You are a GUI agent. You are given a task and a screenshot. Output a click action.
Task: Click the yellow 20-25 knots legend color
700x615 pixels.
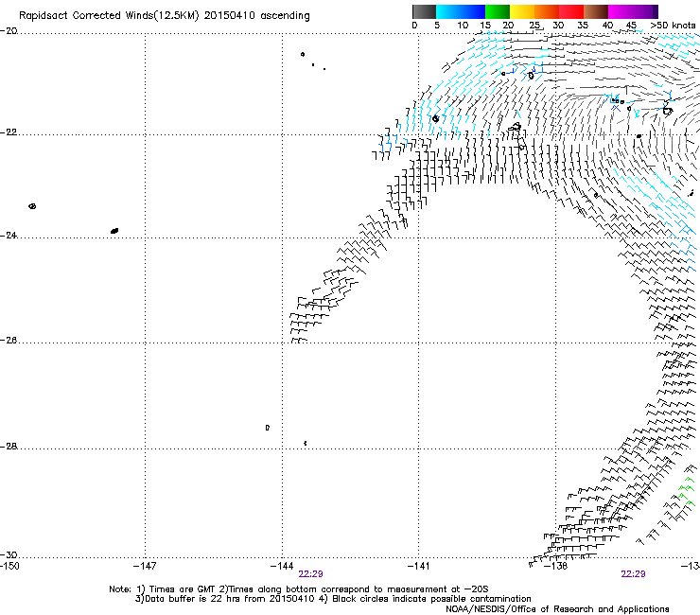coord(522,11)
